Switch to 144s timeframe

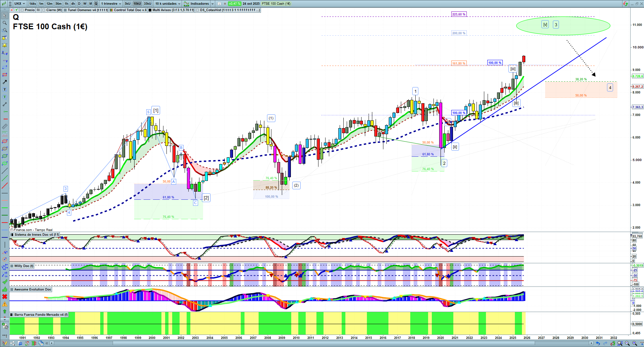[33, 4]
